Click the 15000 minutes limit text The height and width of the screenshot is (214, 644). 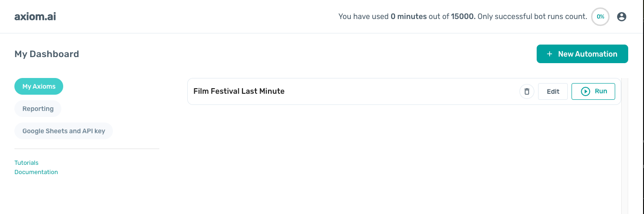[x=463, y=17]
